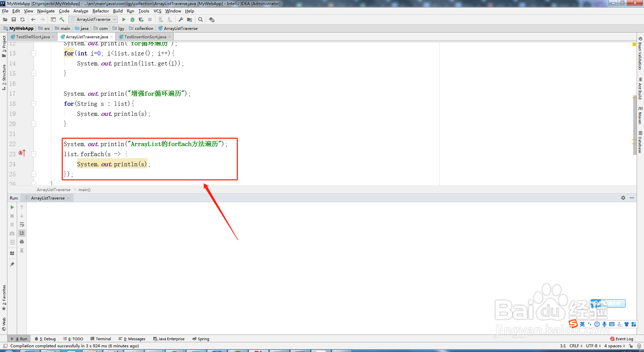This screenshot has width=644, height=352.
Task: Pin the Run tab with pin icon
Action: [12, 264]
